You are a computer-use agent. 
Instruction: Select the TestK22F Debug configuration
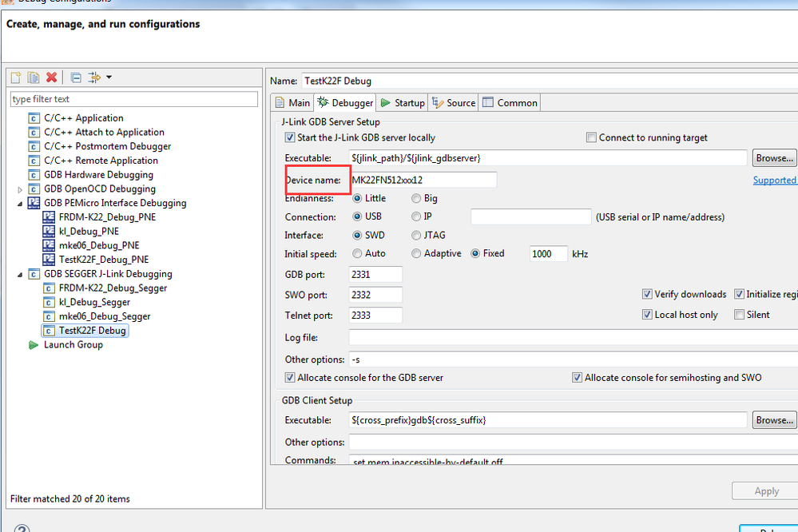92,331
